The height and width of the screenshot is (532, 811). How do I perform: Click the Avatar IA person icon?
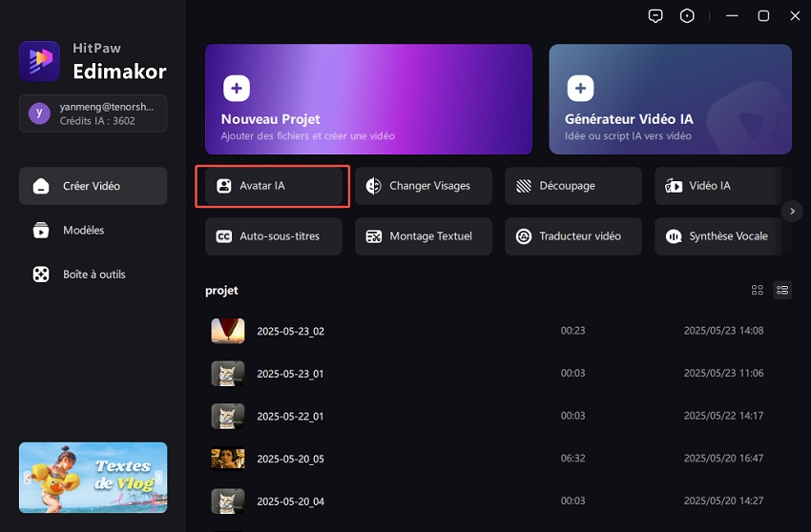224,186
